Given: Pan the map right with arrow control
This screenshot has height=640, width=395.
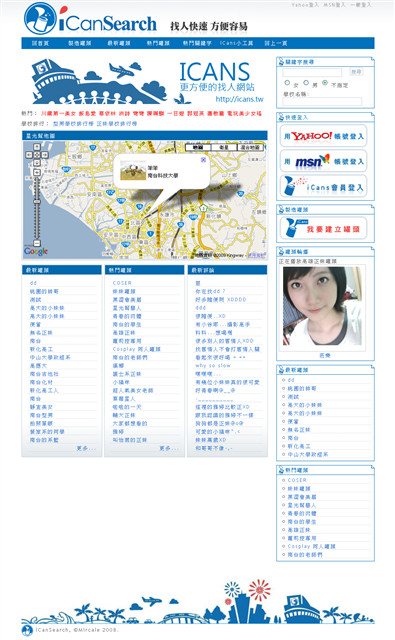Looking at the screenshot, I should point(44,155).
